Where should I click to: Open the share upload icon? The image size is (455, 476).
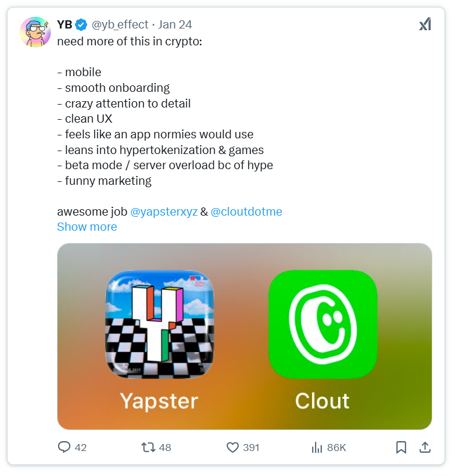425,447
